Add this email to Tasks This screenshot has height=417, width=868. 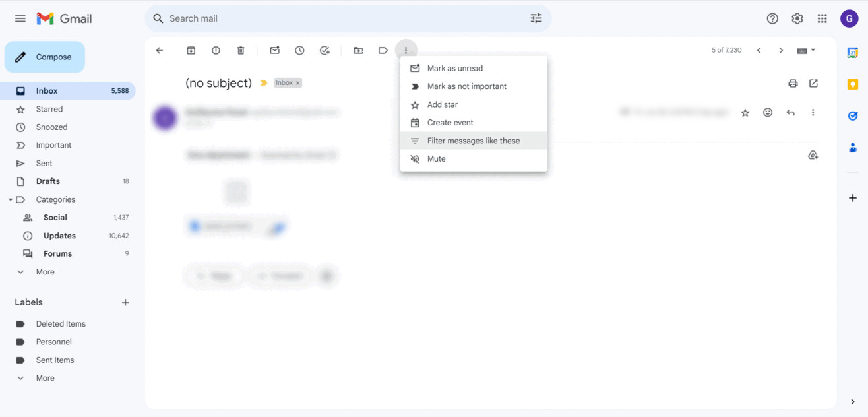[x=325, y=50]
